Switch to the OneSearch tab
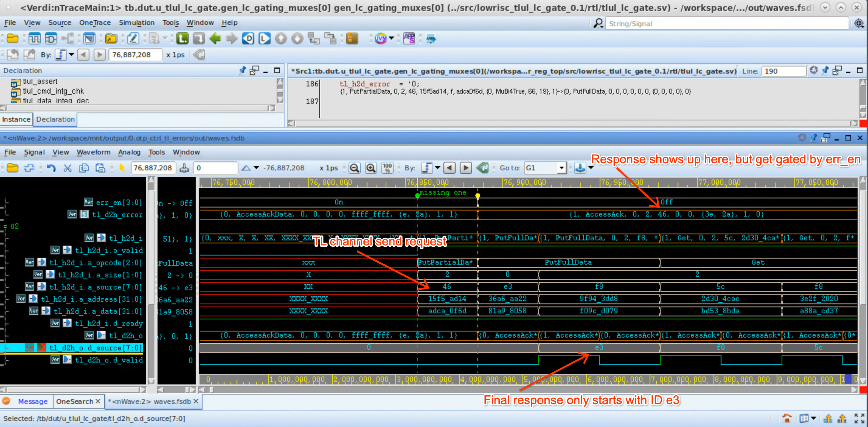The height and width of the screenshot is (427, 868). point(75,401)
